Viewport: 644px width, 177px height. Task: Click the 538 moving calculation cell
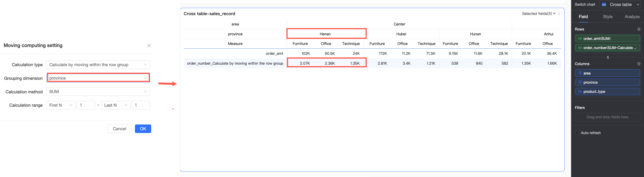455,63
